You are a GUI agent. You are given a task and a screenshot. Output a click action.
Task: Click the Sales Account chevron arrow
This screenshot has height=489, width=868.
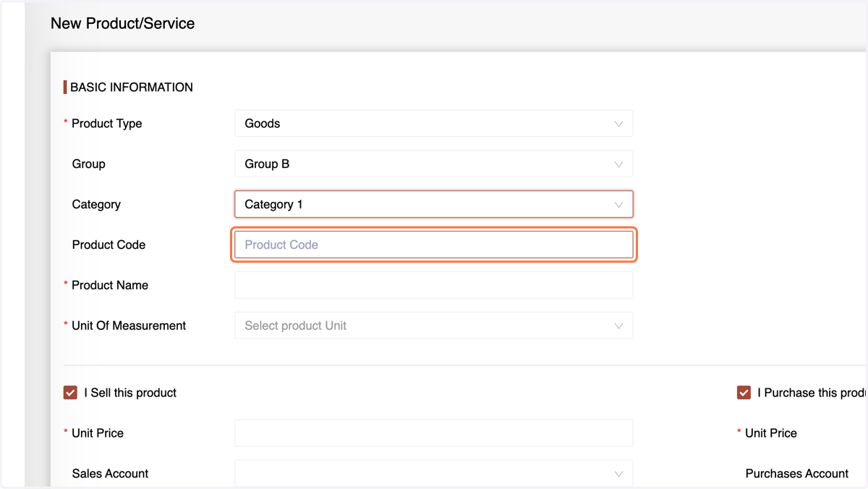coord(618,474)
